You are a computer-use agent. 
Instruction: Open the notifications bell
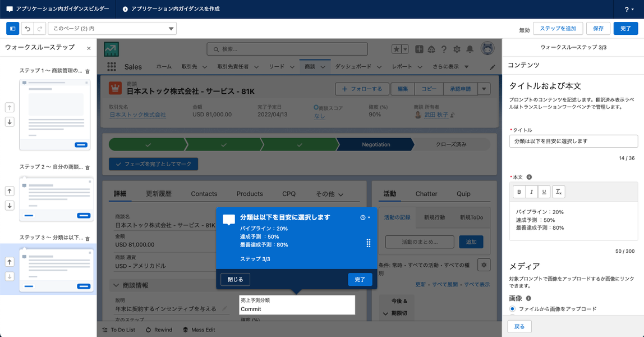click(x=470, y=49)
